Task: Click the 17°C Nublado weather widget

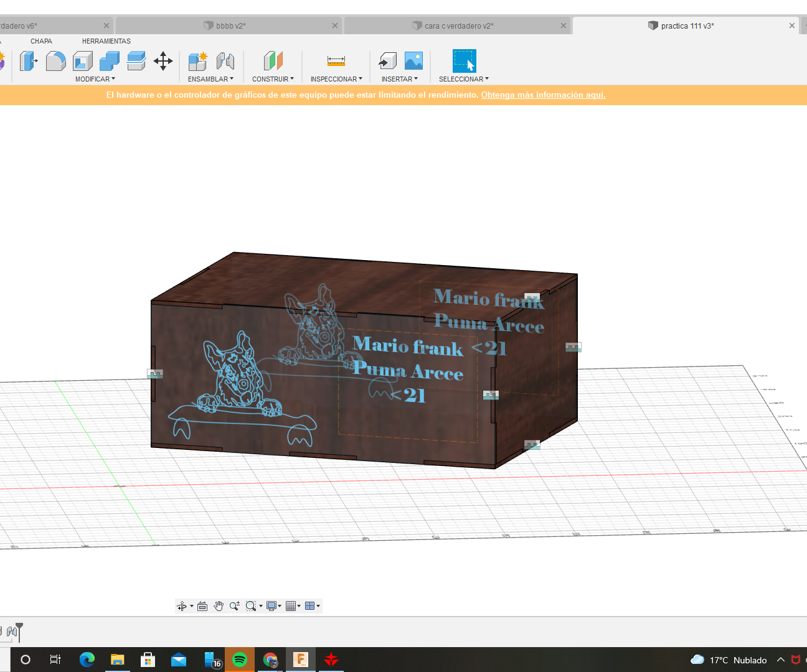Action: tap(729, 660)
